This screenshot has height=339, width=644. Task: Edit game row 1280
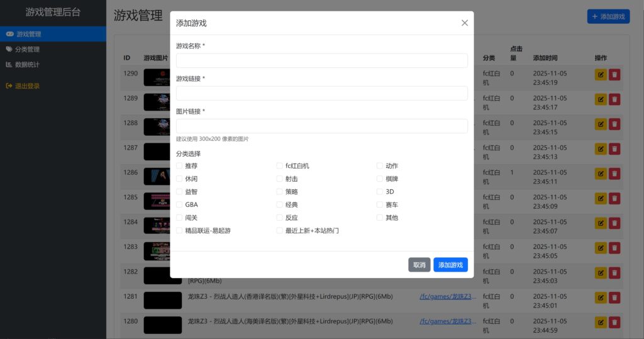pos(601,323)
